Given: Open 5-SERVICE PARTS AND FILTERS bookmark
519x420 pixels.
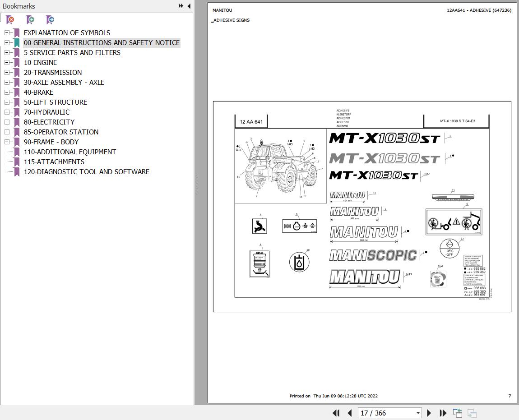Looking at the screenshot, I should tap(72, 53).
